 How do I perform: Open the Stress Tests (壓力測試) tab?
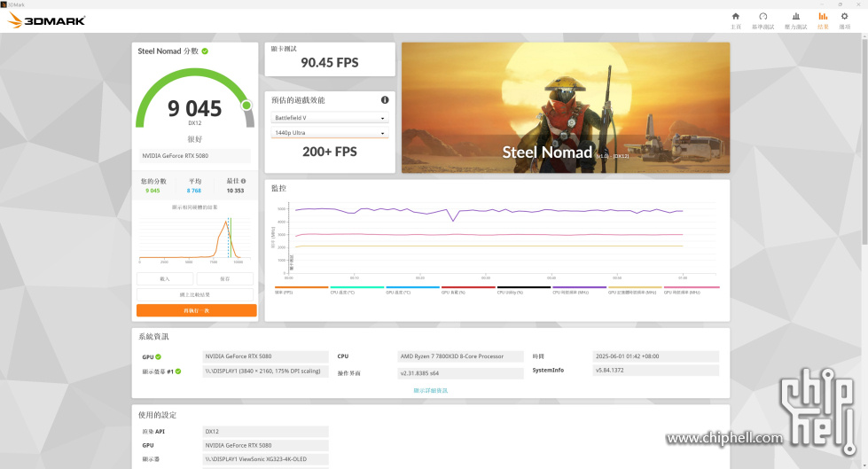coord(795,20)
